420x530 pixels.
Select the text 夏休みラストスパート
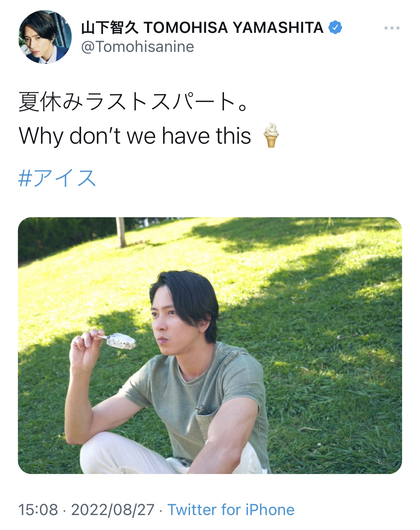(x=127, y=102)
